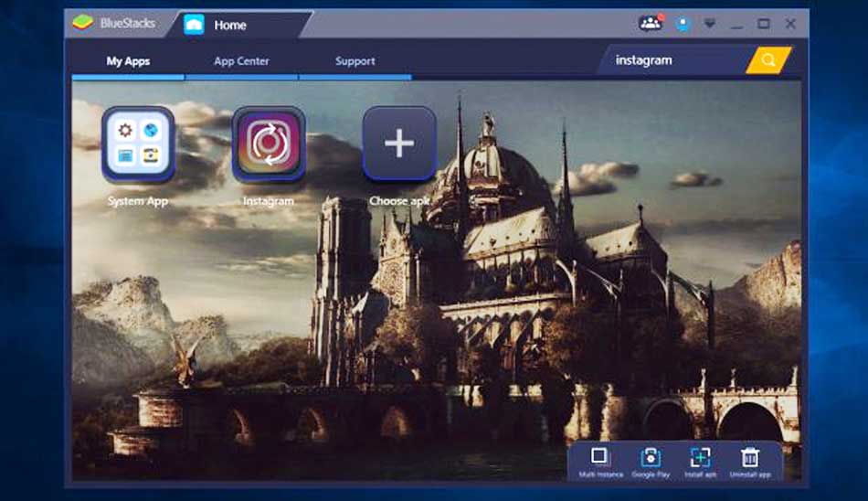Open the community group icon in title bar
Viewport: 868px width, 501px height.
[651, 23]
